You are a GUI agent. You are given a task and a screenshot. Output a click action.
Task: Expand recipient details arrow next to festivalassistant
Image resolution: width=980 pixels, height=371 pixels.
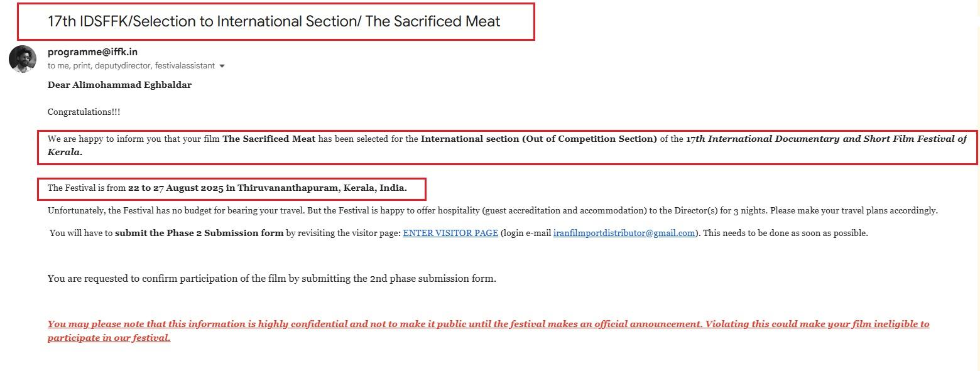[222, 66]
